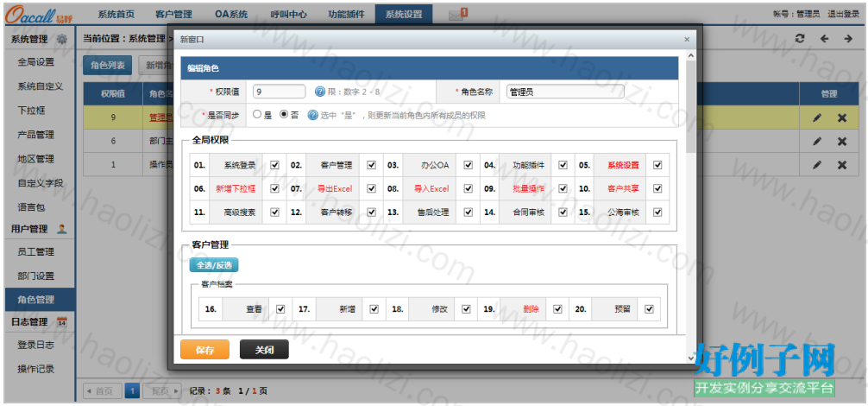This screenshot has height=406, width=868.
Task: Toggle the 客户管理 permission checkbox
Action: 372,165
